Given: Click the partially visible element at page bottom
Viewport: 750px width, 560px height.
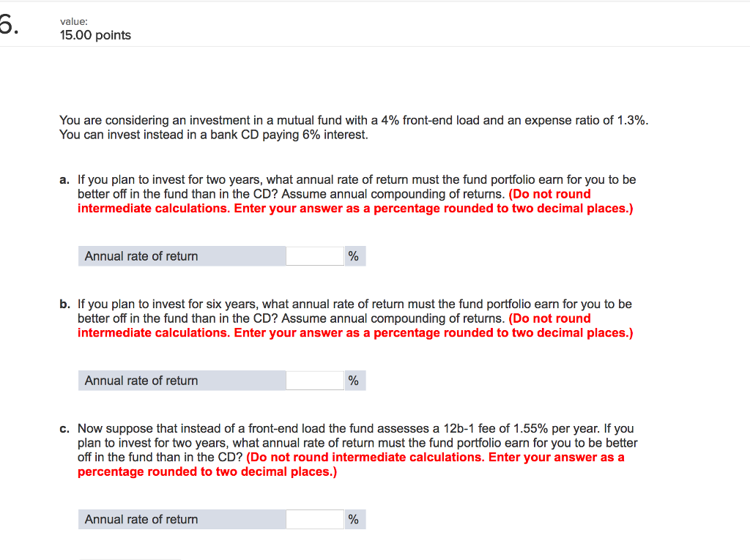Looking at the screenshot, I should 129,558.
